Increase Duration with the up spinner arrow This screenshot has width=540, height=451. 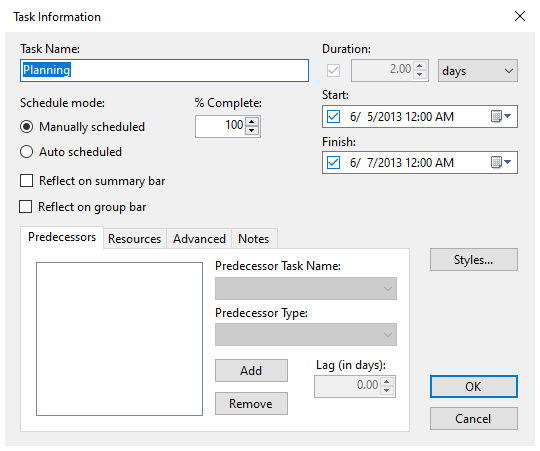point(419,65)
